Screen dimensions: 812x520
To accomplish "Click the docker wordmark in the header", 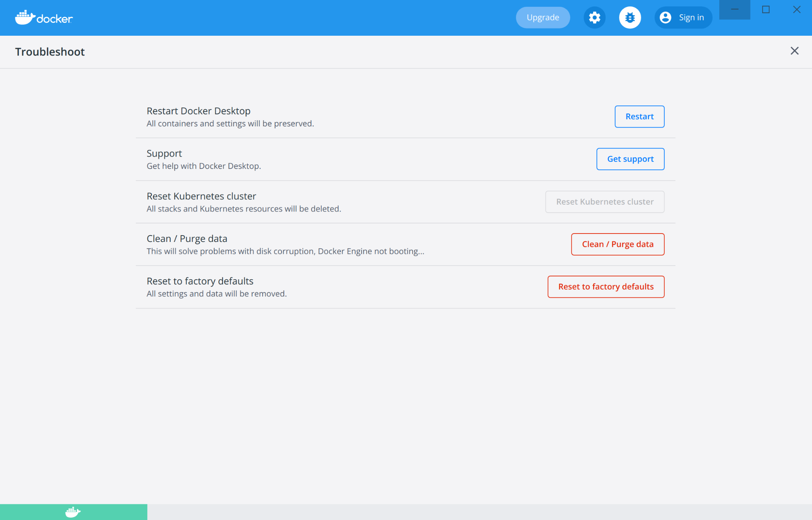I will [55, 18].
